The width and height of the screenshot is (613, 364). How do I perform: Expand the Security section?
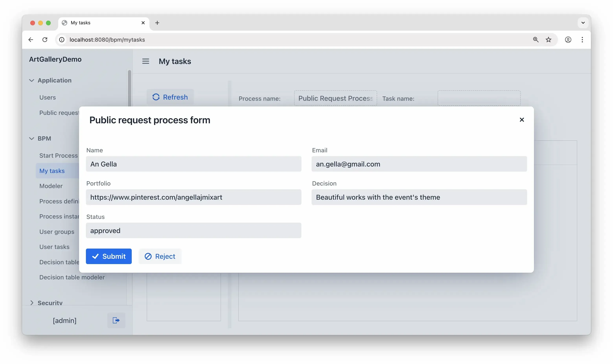32,302
